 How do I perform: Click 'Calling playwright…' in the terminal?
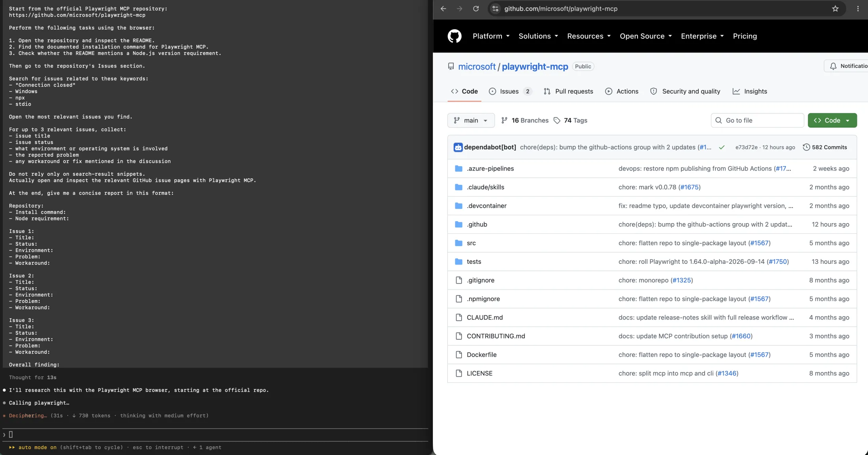tap(39, 403)
